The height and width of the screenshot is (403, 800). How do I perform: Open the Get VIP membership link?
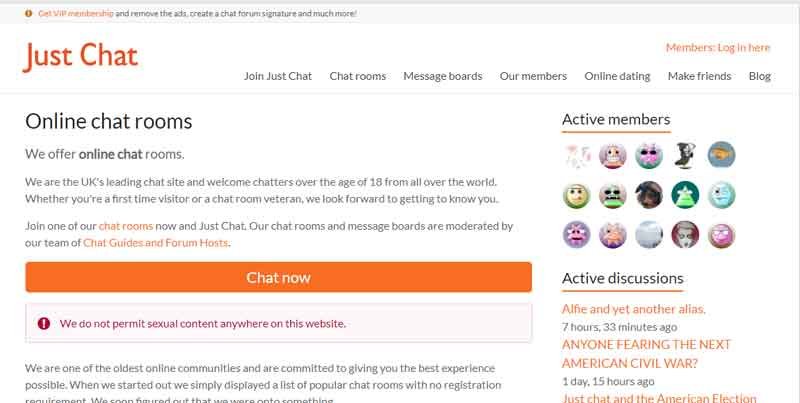coord(76,14)
